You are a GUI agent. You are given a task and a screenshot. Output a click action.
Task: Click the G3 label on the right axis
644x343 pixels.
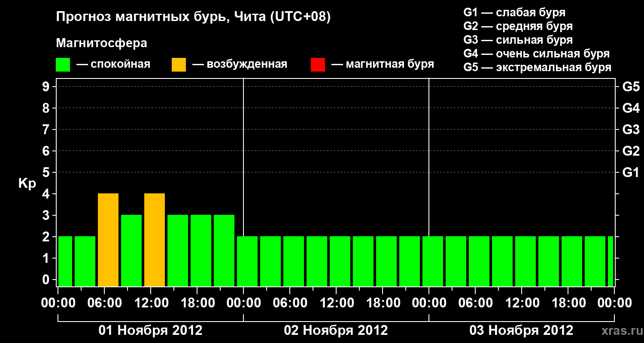pyautogui.click(x=631, y=130)
